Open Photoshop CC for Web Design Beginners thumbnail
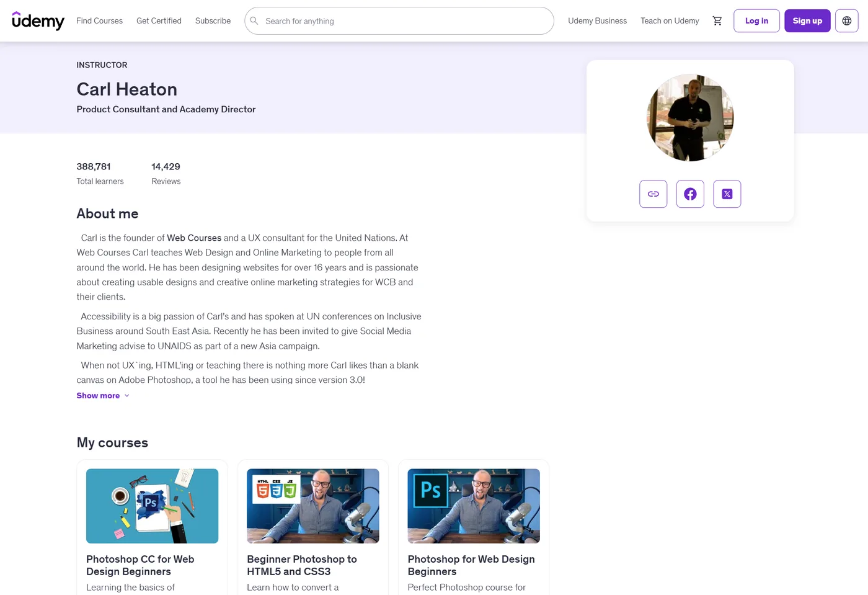This screenshot has height=595, width=868. click(153, 506)
